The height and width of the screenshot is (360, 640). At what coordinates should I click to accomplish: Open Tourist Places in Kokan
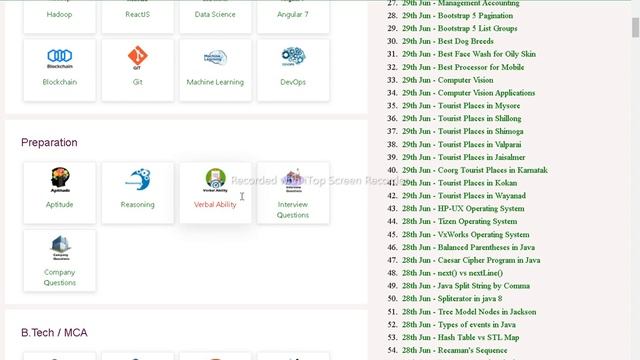click(460, 183)
